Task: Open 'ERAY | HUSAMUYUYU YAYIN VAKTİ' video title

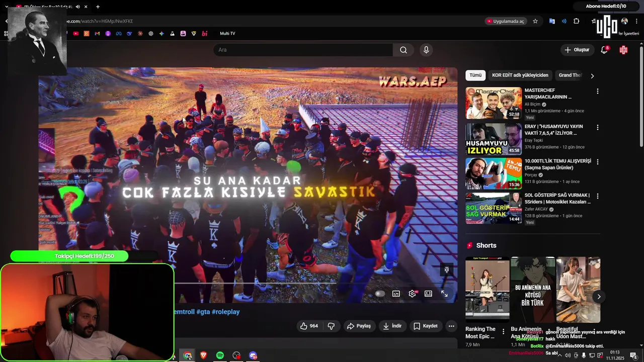Action: coord(553,130)
